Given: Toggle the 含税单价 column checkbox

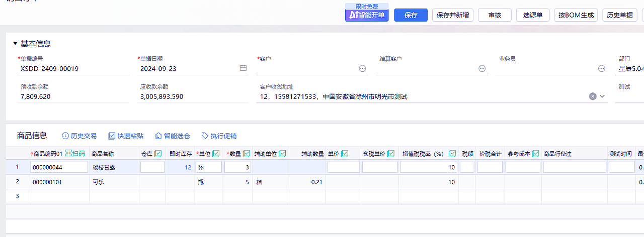Looking at the screenshot, I should (x=391, y=153).
